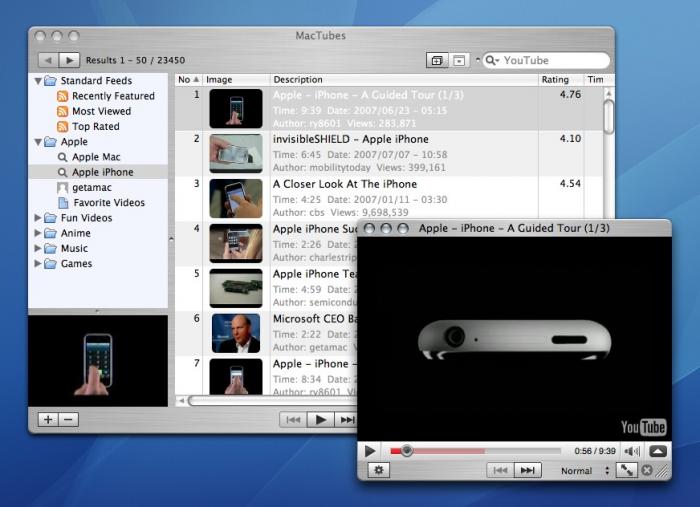
Task: Select the getamac author item
Action: 92,187
